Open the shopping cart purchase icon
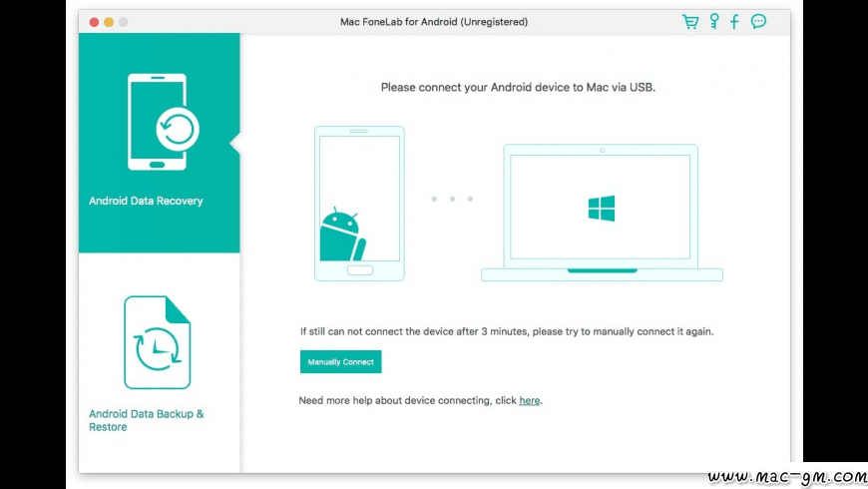The image size is (868, 489). (x=689, y=22)
